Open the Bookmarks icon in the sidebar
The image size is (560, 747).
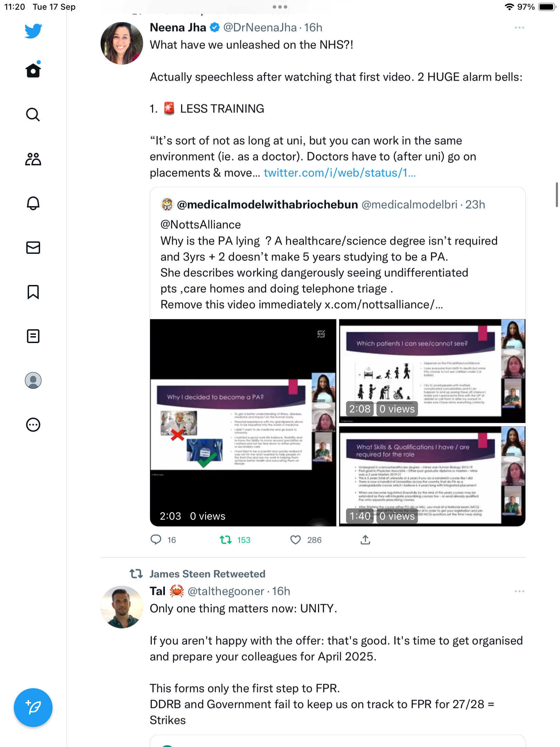[33, 292]
